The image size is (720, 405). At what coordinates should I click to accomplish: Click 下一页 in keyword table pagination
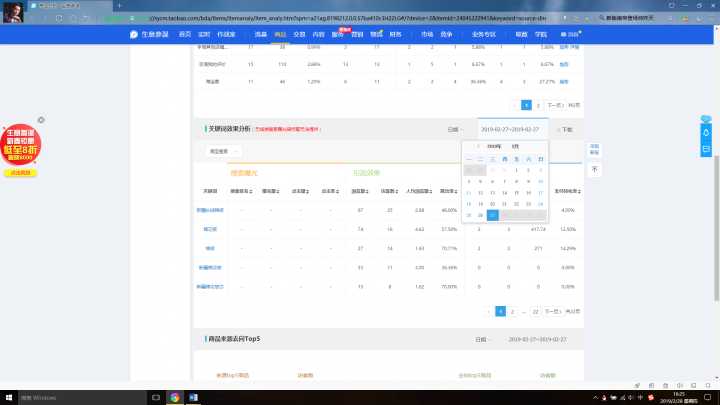[x=553, y=311]
